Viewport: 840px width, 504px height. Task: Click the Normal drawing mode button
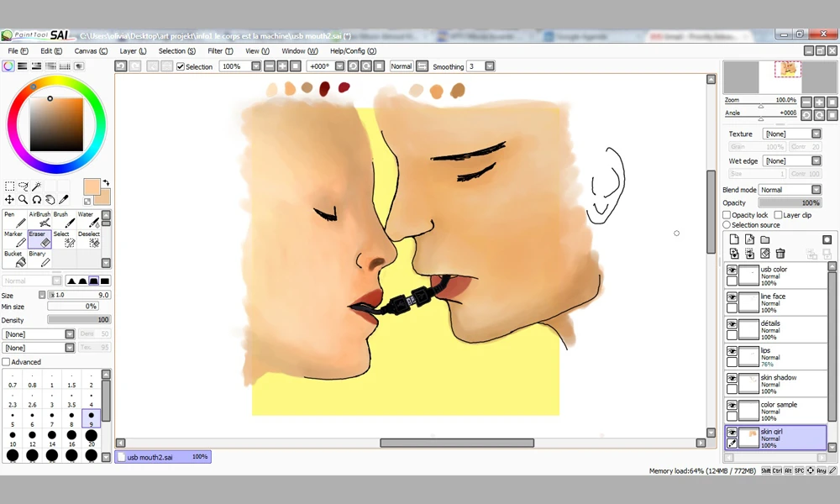tap(402, 67)
